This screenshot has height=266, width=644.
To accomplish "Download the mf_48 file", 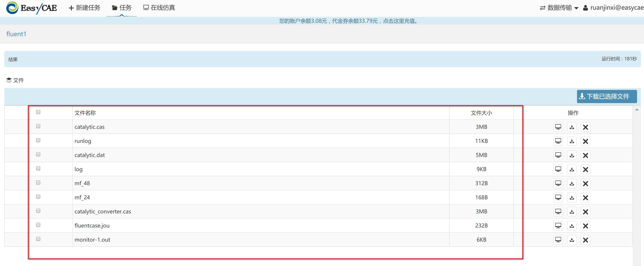I will pos(572,183).
